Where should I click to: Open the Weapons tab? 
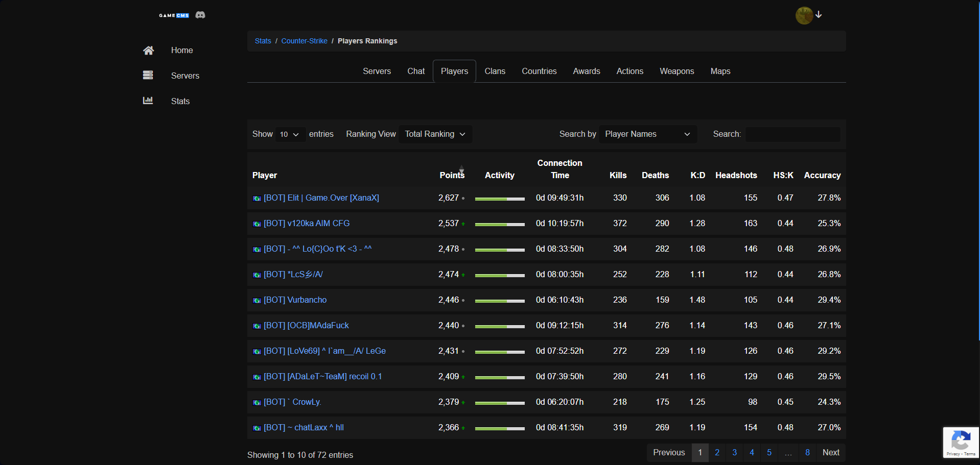[677, 71]
